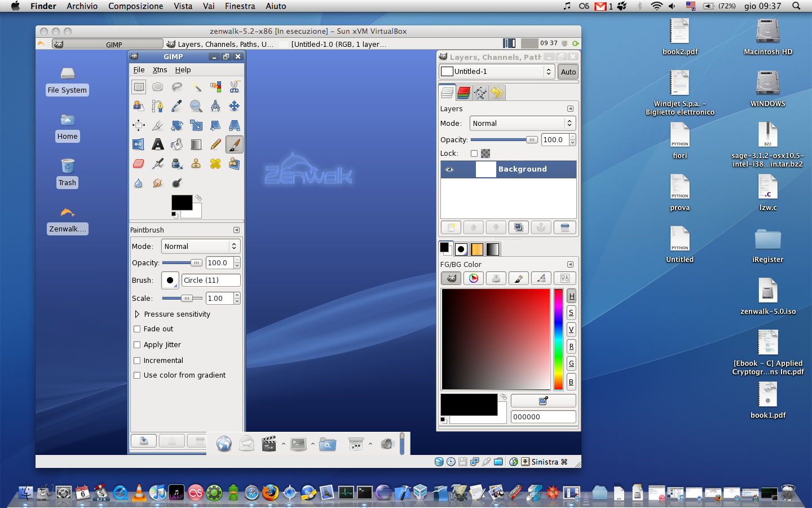This screenshot has height=508, width=812.
Task: Select the Zoom magnifier tool
Action: (x=196, y=106)
